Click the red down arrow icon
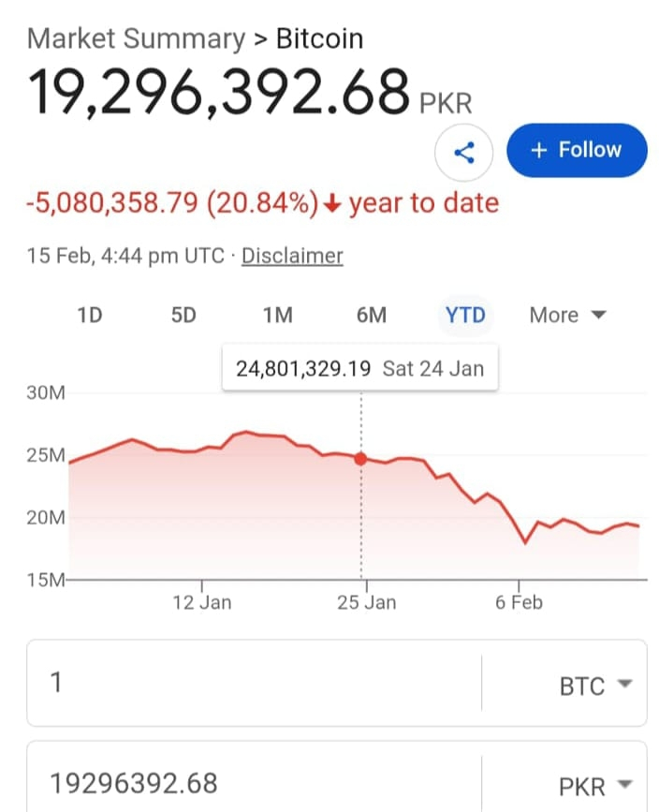Viewport: 659px width, 812px height. coord(330,204)
